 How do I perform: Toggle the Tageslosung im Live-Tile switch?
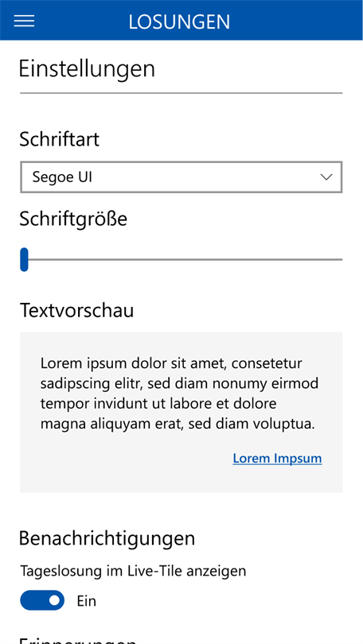[42, 600]
